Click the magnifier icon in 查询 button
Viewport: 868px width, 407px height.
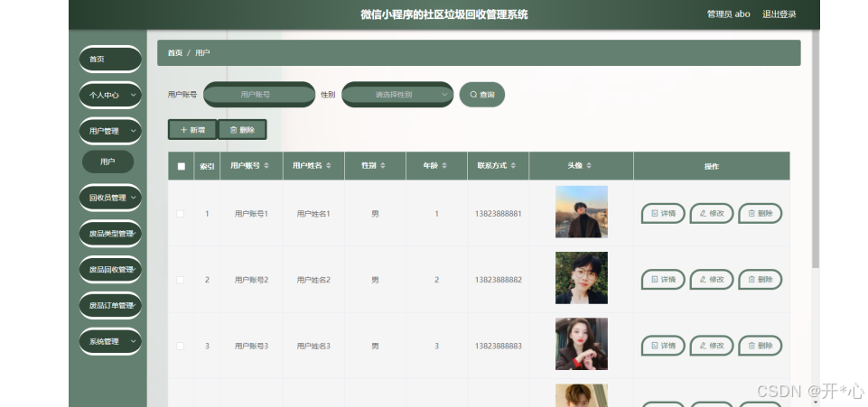click(x=473, y=95)
